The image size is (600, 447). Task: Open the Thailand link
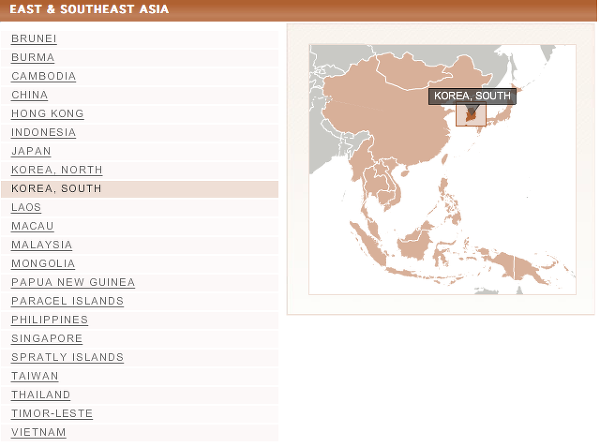[41, 395]
